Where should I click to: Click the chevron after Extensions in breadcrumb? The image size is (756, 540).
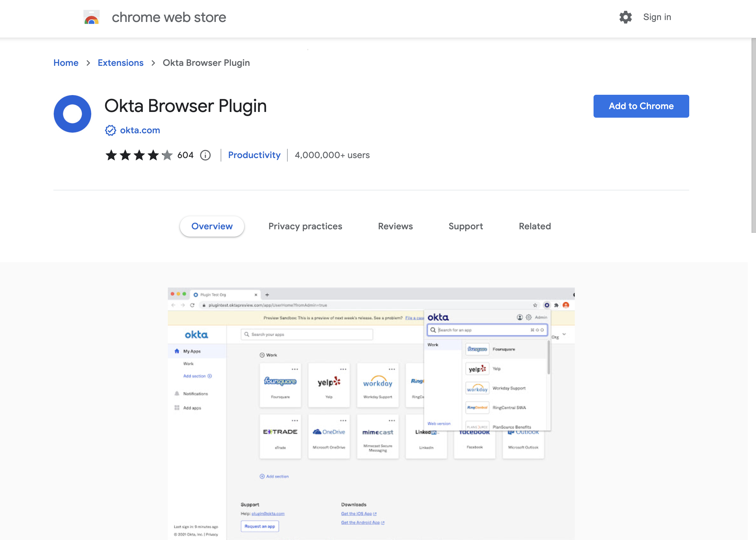(153, 63)
